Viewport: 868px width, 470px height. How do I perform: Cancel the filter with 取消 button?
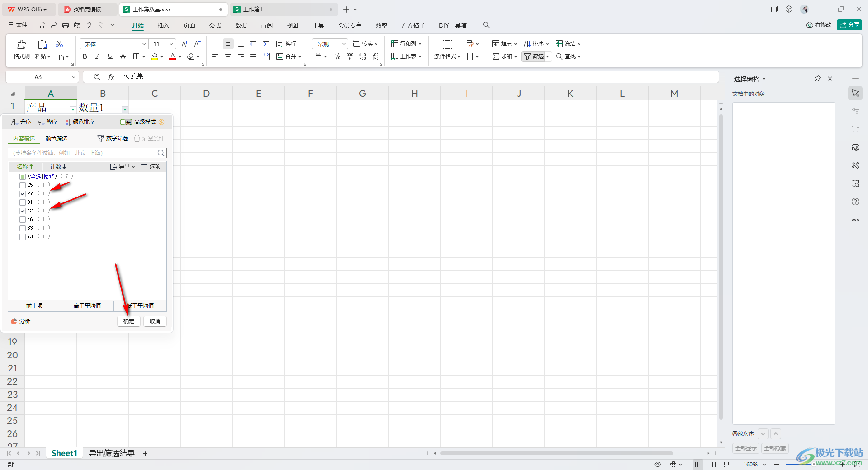coord(155,321)
